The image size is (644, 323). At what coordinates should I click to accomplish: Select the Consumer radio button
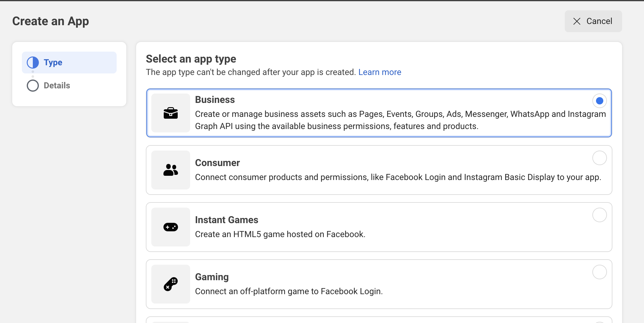click(x=599, y=158)
